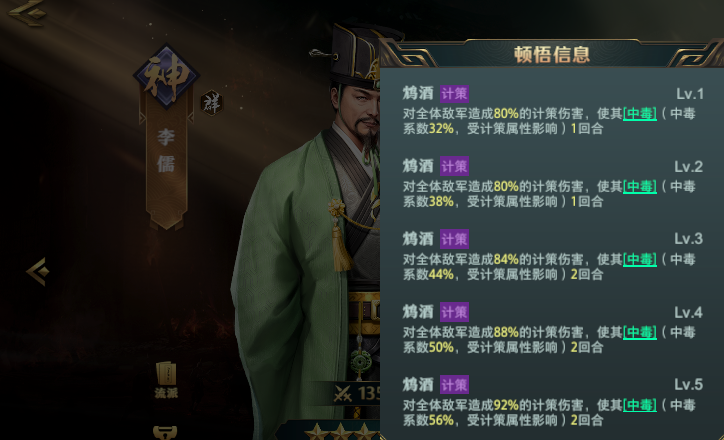Open the 流派 scroll icon
Viewport: 724px width, 440px height.
[166, 380]
